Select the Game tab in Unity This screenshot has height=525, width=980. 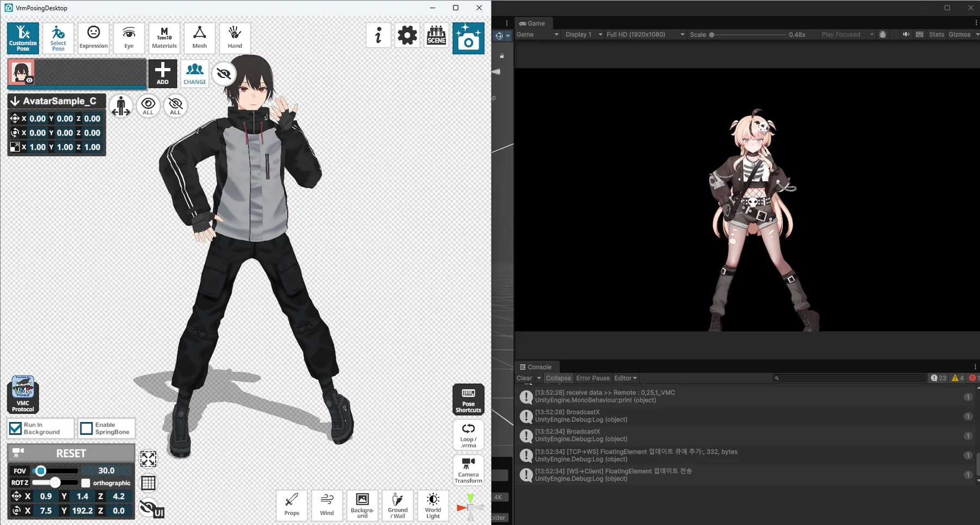(532, 23)
